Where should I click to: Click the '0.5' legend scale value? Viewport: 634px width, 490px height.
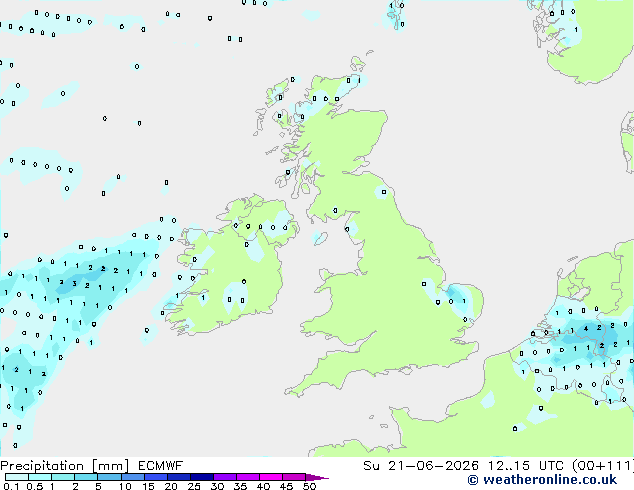[x=35, y=486]
